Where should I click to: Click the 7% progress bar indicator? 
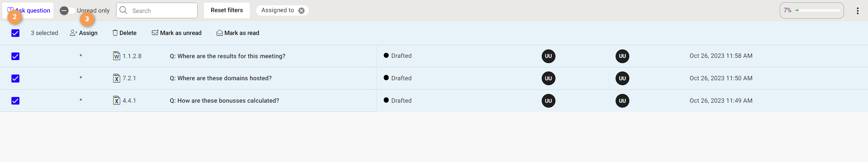click(x=812, y=10)
